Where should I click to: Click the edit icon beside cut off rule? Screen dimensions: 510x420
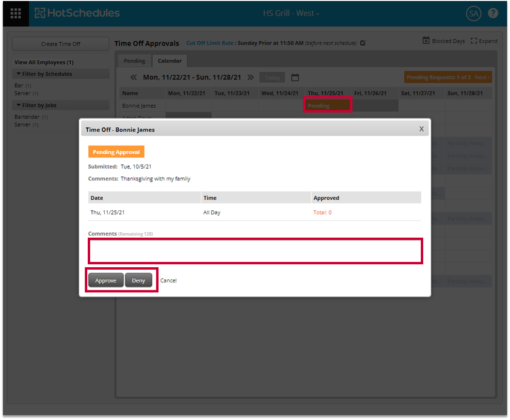pyautogui.click(x=363, y=43)
